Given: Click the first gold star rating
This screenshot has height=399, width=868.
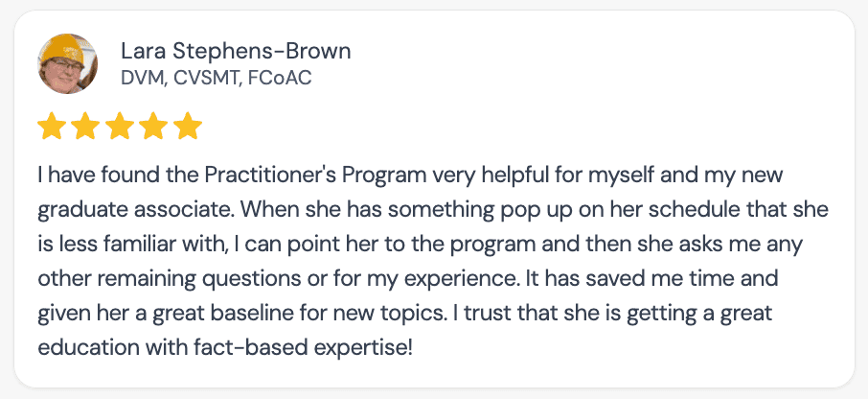Looking at the screenshot, I should (51, 126).
